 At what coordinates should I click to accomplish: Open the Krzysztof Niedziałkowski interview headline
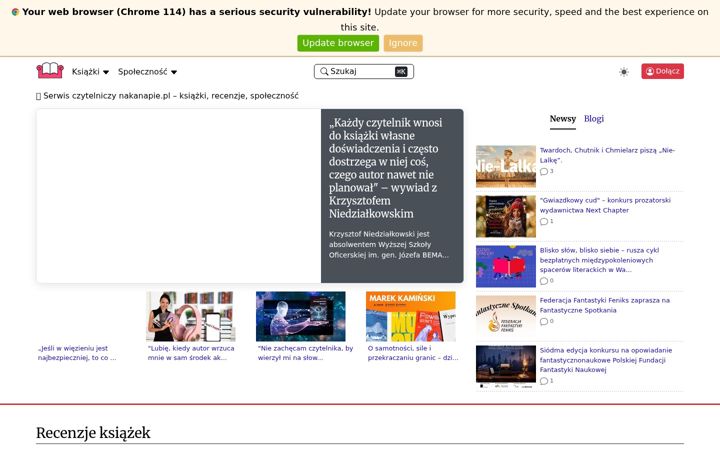click(x=385, y=168)
